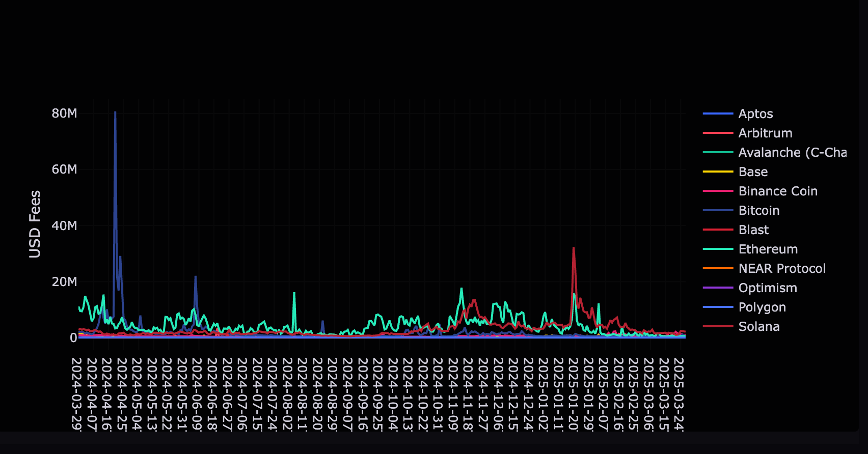Image resolution: width=868 pixels, height=454 pixels.
Task: Select the 2025-03-24 x-axis date label
Action: tap(679, 393)
